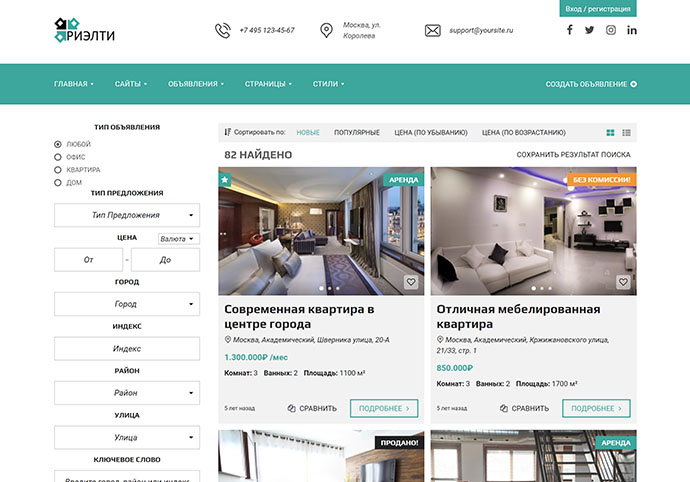The height and width of the screenshot is (482, 690).
Task: Open the Объявления navigation menu
Action: (x=196, y=84)
